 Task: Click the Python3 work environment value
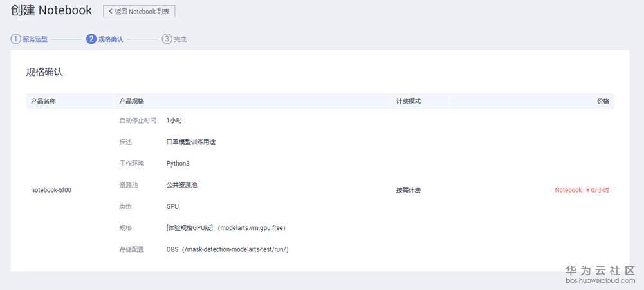(178, 164)
